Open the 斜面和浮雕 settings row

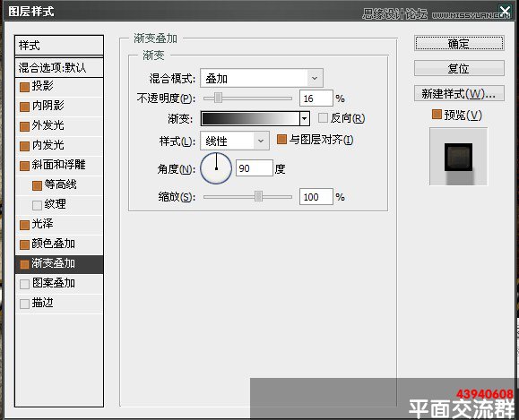[x=59, y=166]
